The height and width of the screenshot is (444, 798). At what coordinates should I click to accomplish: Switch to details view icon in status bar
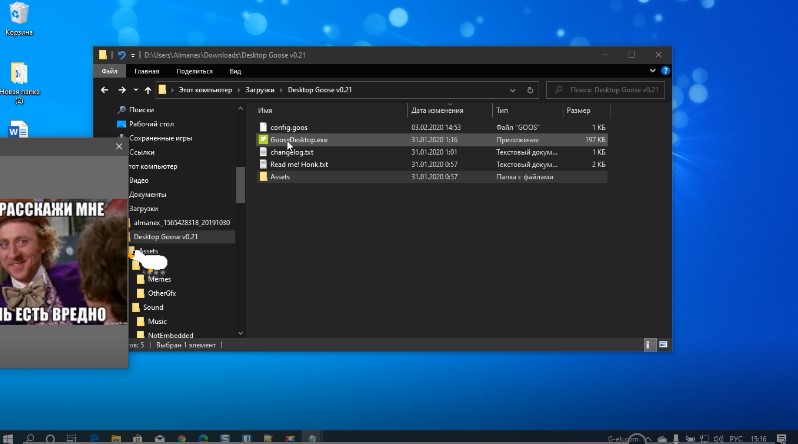pos(648,345)
